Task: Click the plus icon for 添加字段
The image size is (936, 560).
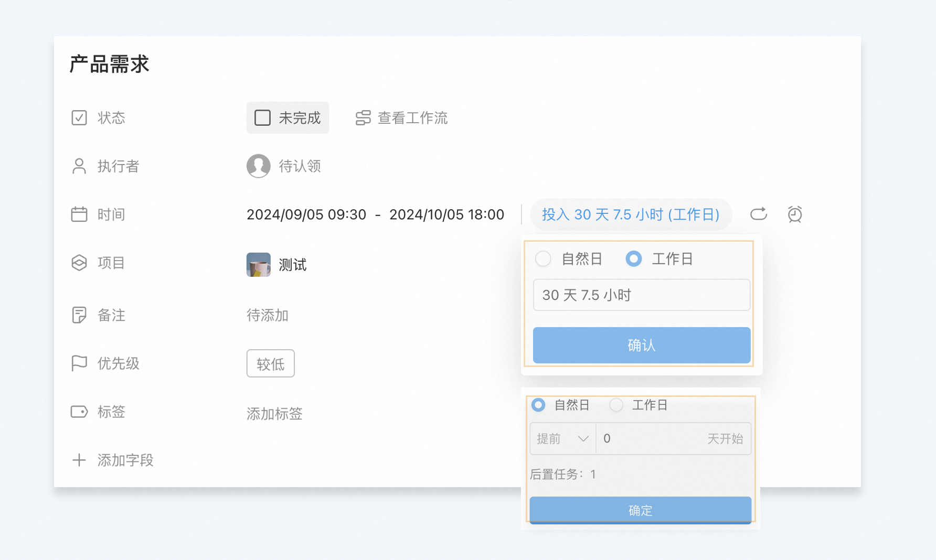Action: click(x=79, y=460)
